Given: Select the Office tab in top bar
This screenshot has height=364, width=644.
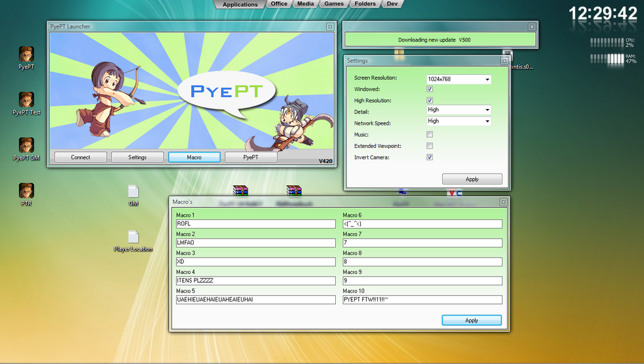Looking at the screenshot, I should [279, 4].
